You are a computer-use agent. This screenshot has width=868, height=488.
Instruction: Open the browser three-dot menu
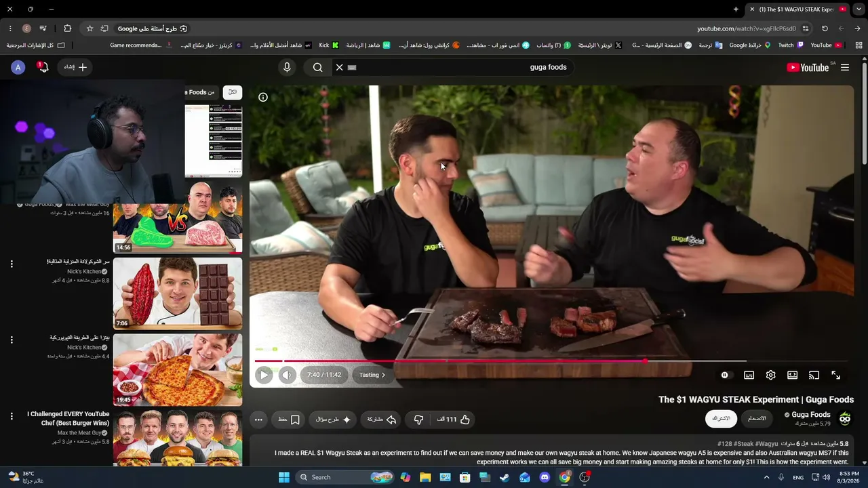pos(10,28)
